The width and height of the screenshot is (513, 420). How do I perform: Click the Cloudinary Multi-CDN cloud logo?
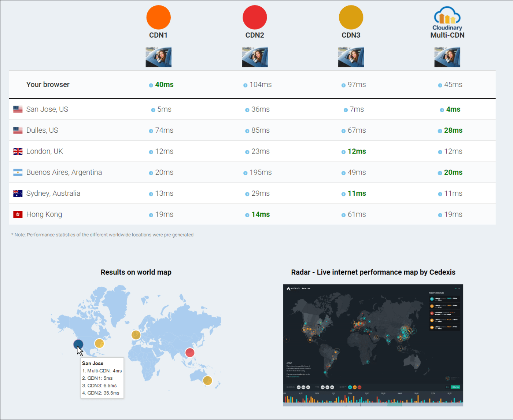click(447, 18)
